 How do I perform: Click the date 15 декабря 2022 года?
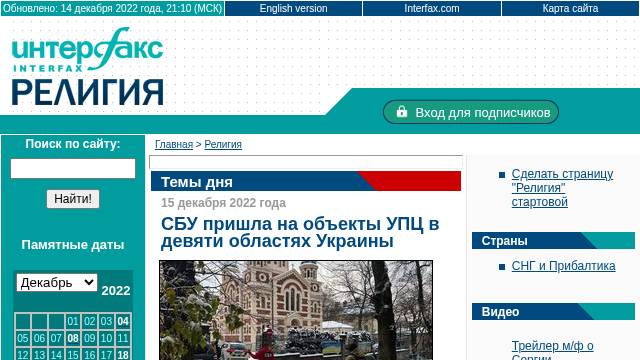click(223, 203)
